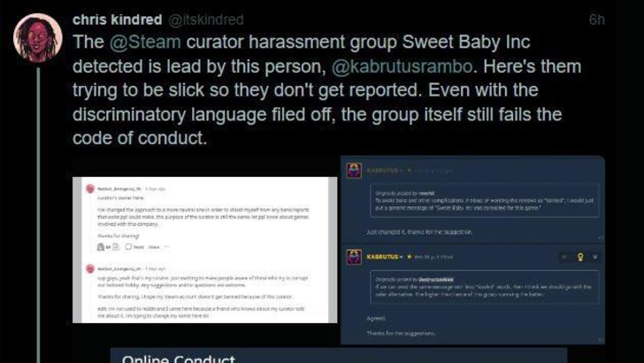644x363 pixels.
Task: Open the Steam forum posts screenshot image
Action: point(472,250)
